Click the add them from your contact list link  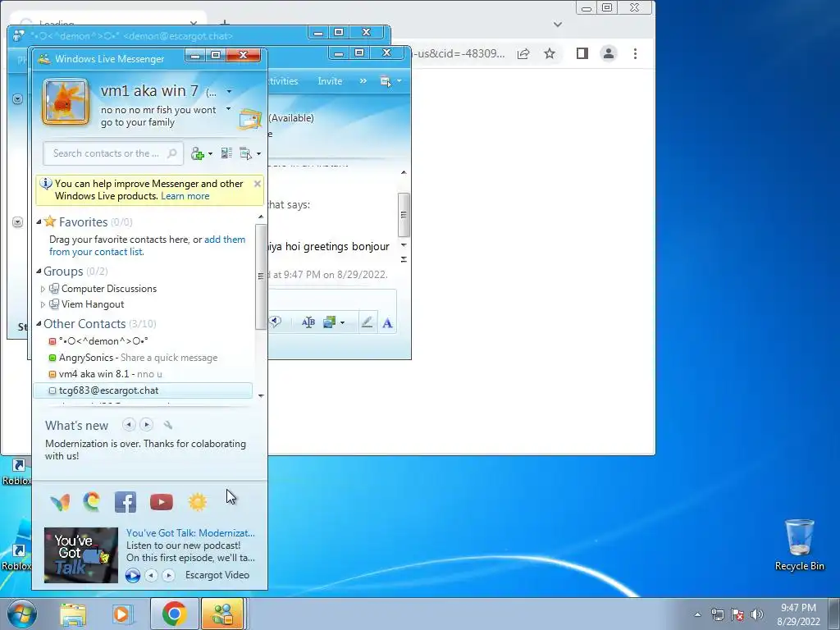coord(148,245)
